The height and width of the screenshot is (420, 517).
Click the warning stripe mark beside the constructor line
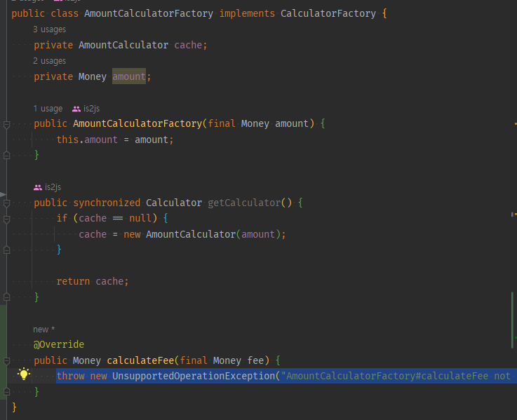click(x=515, y=124)
